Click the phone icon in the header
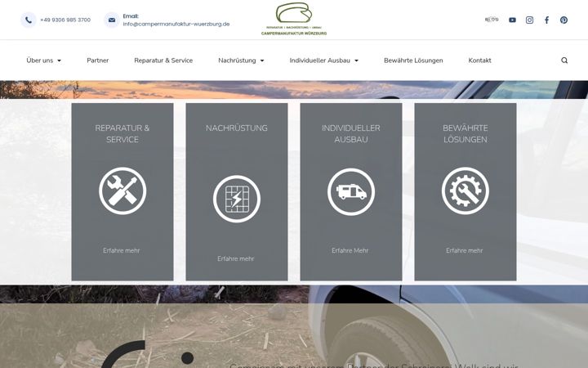The image size is (588, 368). [29, 20]
